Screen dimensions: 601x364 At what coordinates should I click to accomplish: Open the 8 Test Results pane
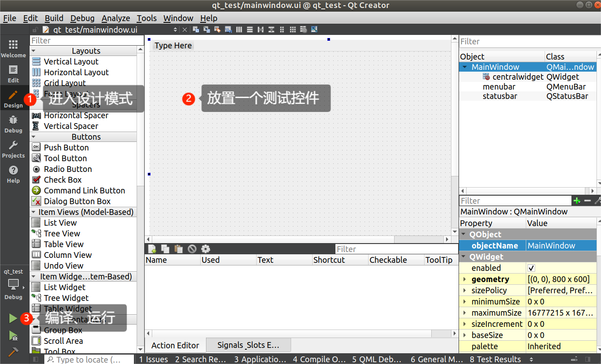click(x=495, y=359)
